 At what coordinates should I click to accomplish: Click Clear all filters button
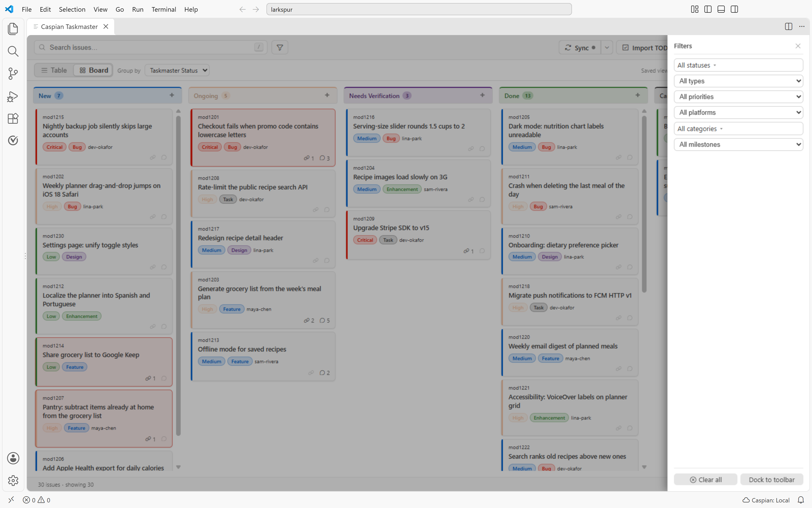(x=705, y=480)
